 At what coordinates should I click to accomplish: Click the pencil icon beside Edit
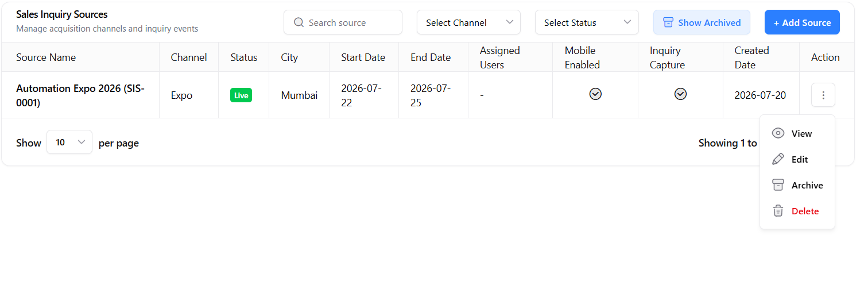click(x=778, y=159)
